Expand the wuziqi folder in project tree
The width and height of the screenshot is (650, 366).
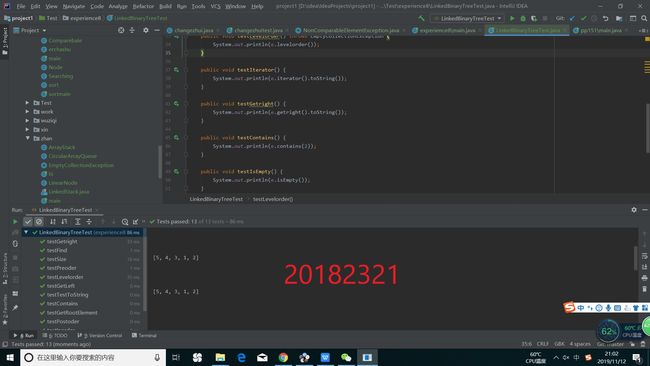click(27, 121)
